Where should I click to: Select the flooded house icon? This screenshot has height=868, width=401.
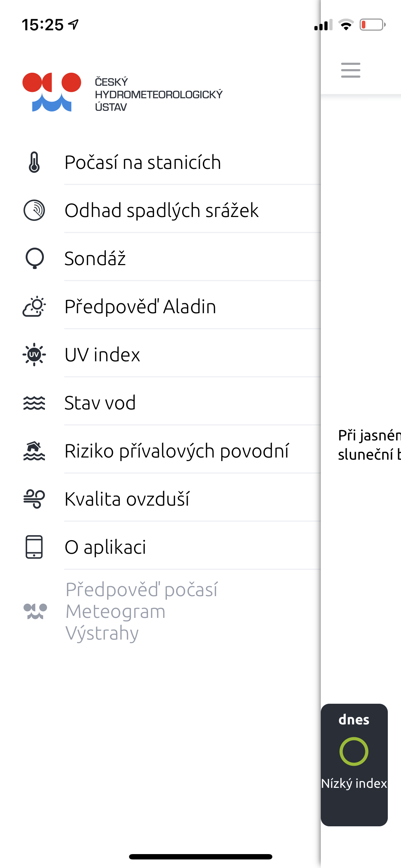coord(34,451)
